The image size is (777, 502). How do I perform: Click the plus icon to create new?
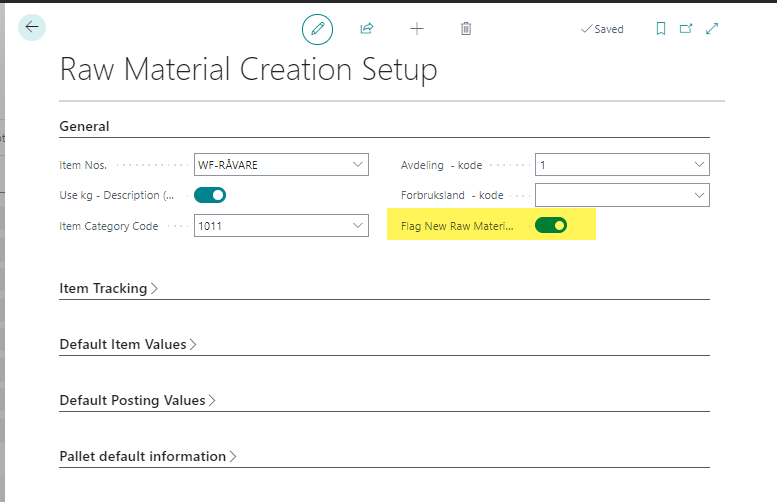coord(417,29)
